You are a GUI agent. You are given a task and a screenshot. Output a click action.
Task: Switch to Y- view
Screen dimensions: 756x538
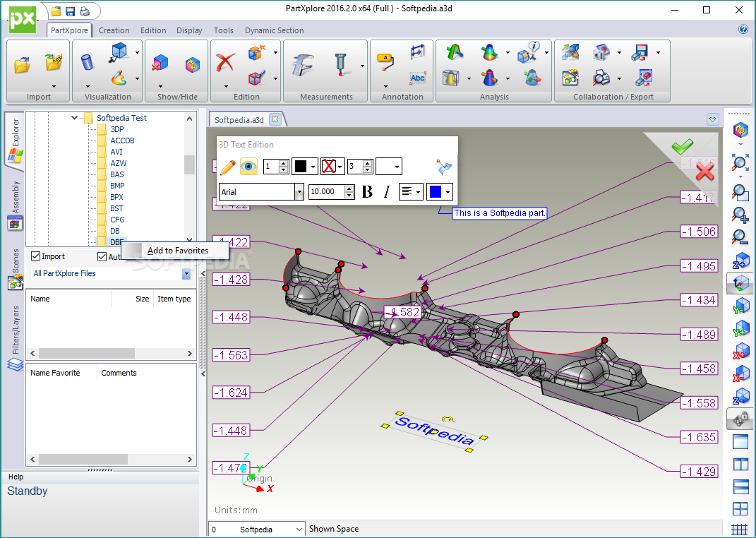tap(740, 306)
